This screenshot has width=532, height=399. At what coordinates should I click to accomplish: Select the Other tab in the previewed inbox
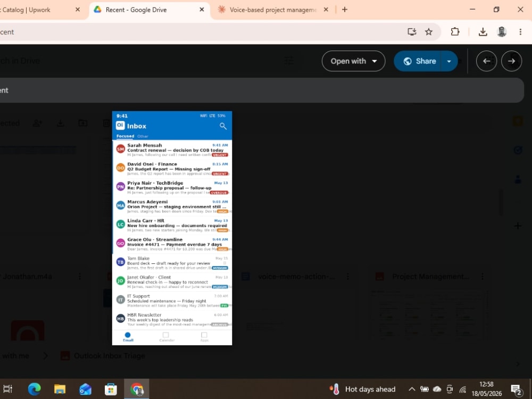pos(143,136)
